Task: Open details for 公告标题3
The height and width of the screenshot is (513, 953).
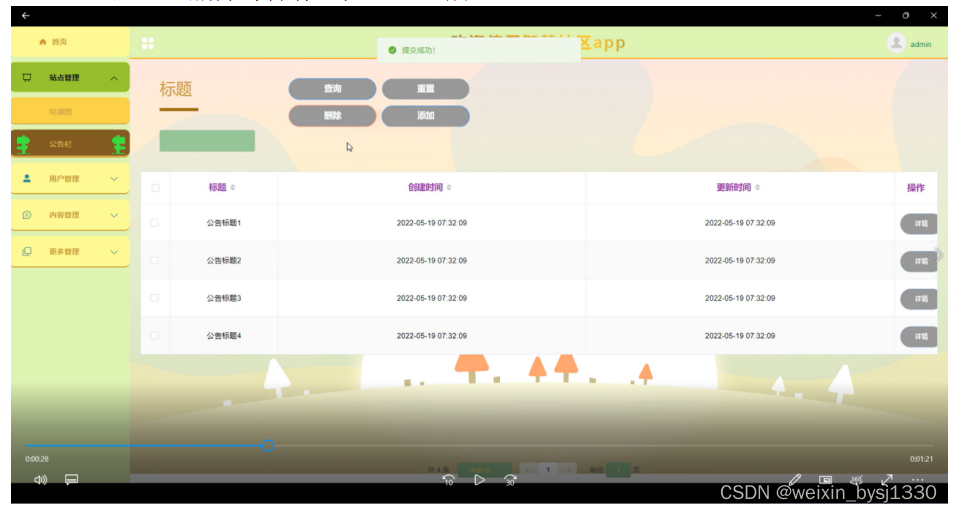Action: point(918,299)
